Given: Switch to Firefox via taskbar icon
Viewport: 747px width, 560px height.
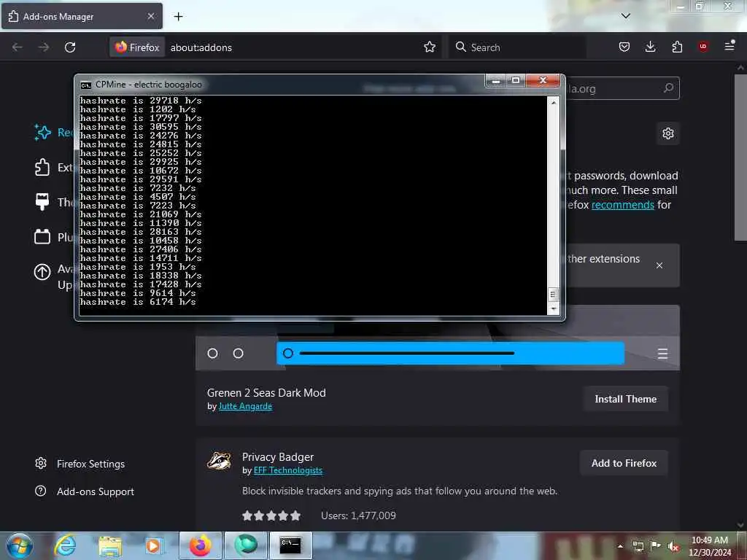Looking at the screenshot, I should point(200,545).
